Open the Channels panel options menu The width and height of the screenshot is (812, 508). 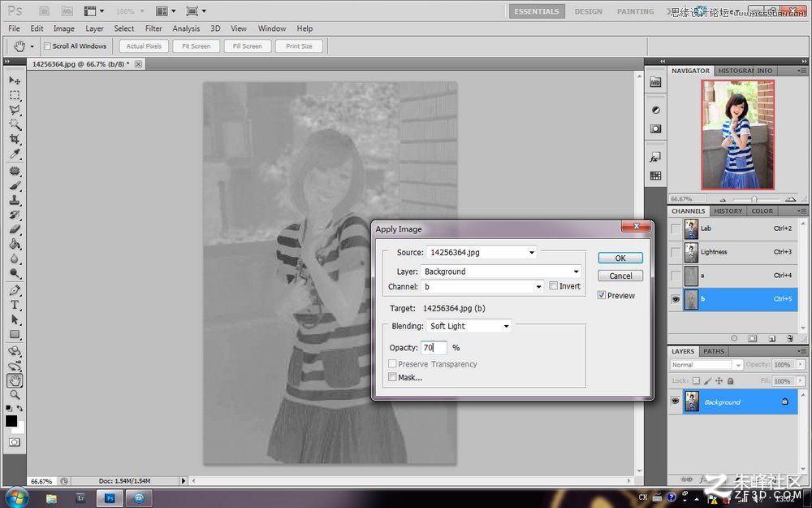pyautogui.click(x=801, y=211)
